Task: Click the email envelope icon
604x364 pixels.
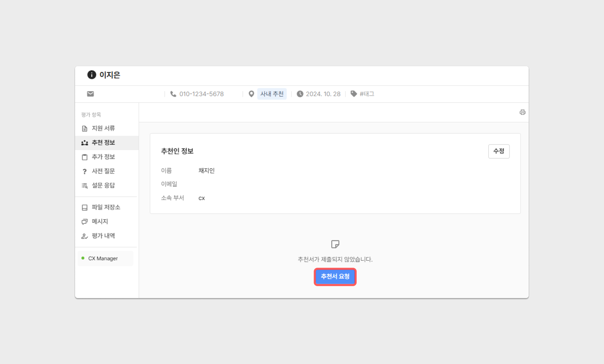Action: (90, 94)
